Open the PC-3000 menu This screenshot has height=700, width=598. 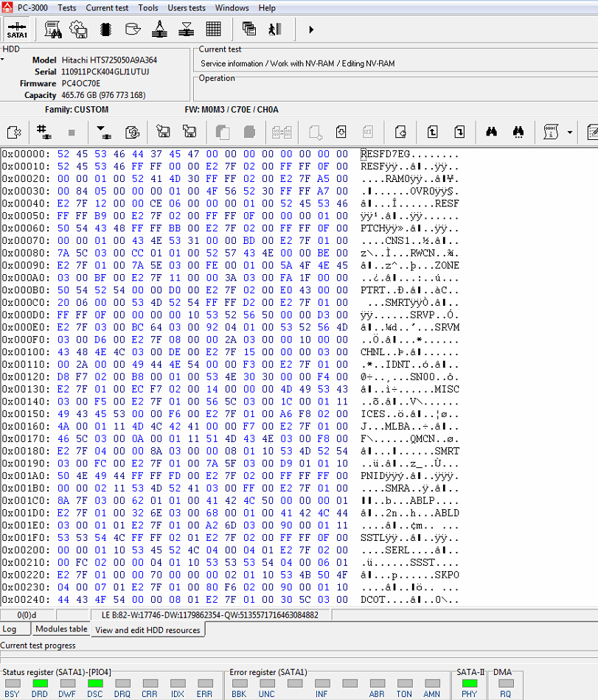pos(32,7)
